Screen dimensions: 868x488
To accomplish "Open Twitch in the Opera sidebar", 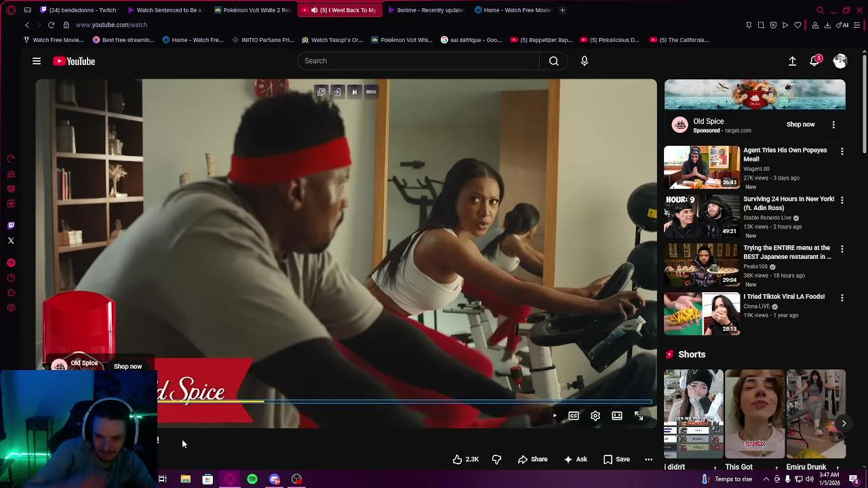I will [x=11, y=226].
